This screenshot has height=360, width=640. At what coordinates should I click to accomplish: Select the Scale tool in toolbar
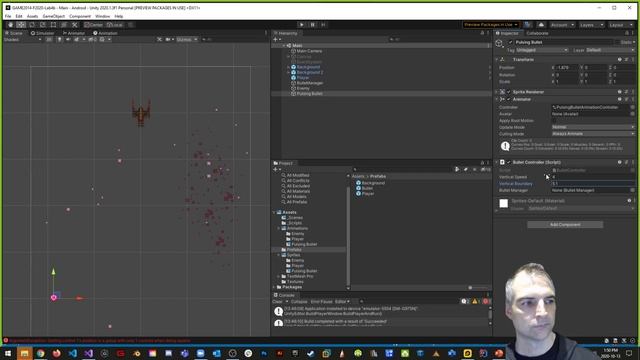[42, 25]
